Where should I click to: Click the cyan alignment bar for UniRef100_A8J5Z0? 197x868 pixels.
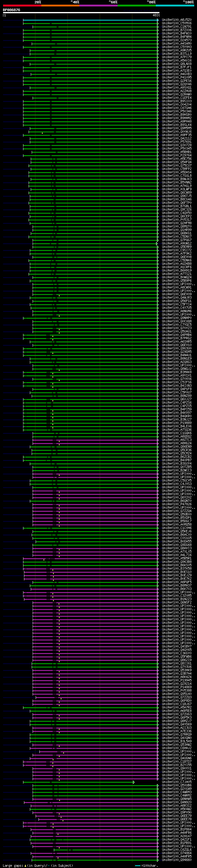pyautogui.click(x=90, y=20)
